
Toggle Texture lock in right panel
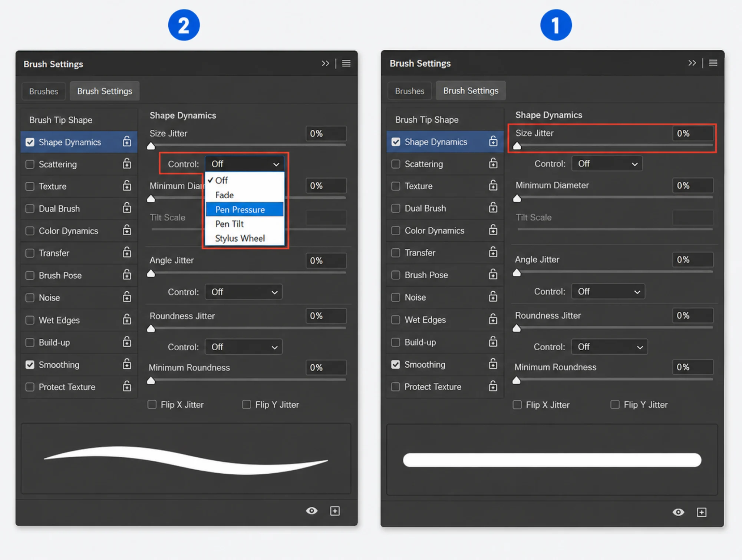coord(493,185)
